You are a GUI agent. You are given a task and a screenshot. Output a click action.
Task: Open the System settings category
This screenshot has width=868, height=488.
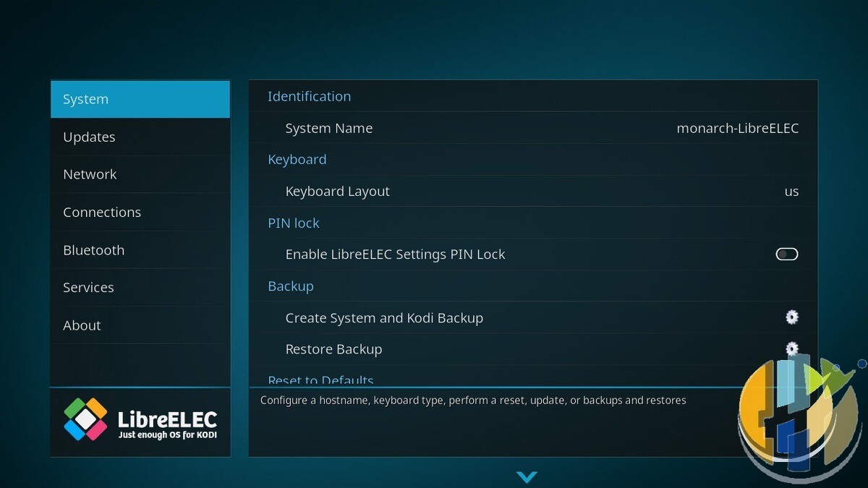[x=140, y=99]
